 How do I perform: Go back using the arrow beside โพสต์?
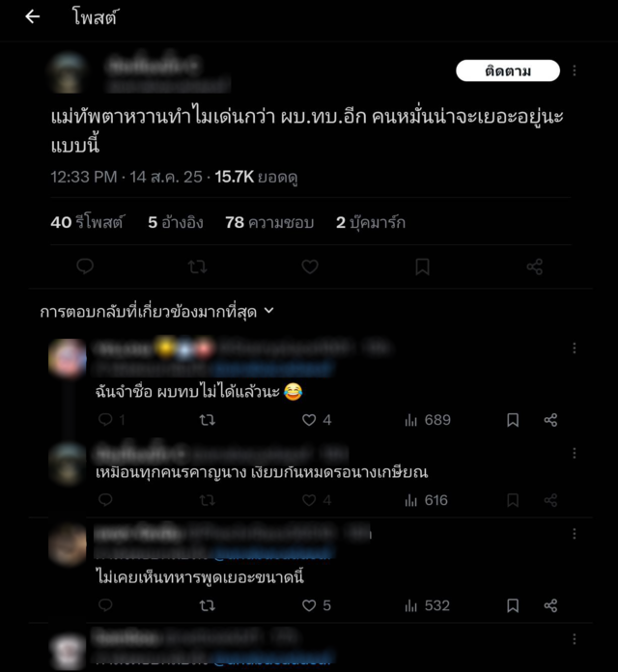click(32, 16)
